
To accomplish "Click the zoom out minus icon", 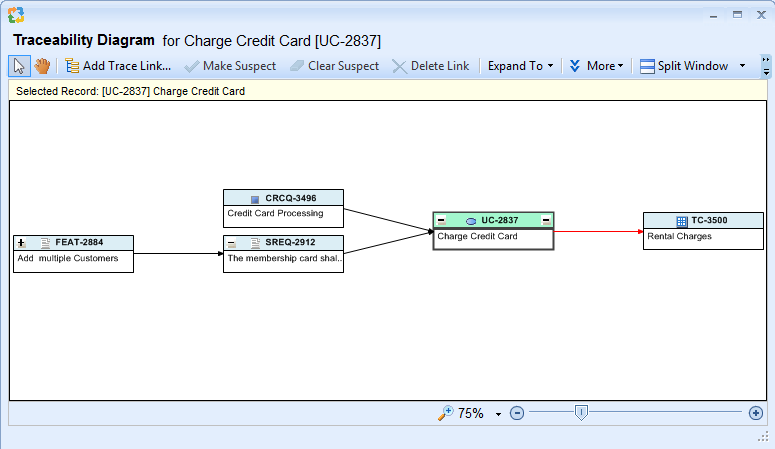I will click(517, 413).
